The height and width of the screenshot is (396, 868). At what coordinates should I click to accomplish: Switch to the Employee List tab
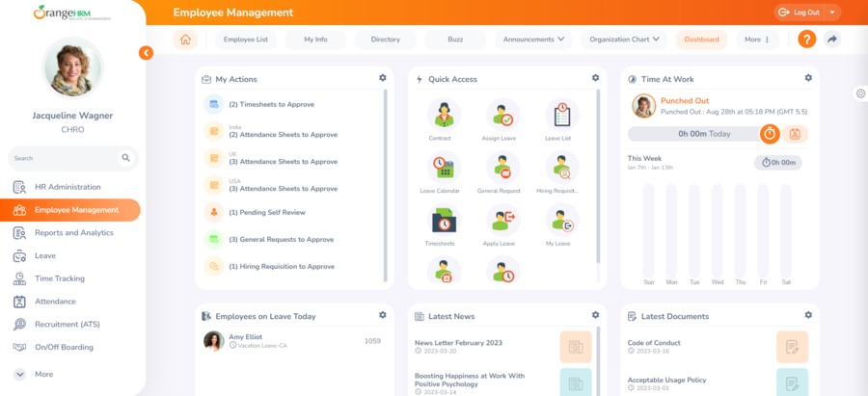[246, 40]
